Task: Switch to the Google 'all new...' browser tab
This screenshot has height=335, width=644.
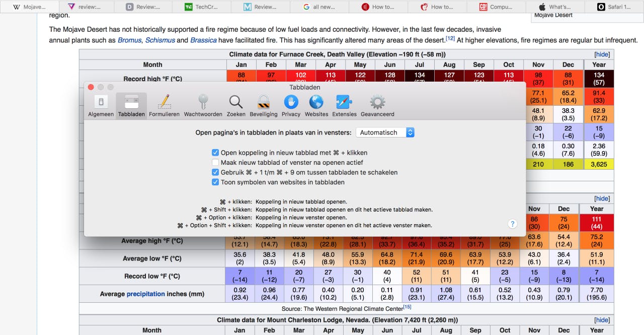Action: pyautogui.click(x=319, y=7)
